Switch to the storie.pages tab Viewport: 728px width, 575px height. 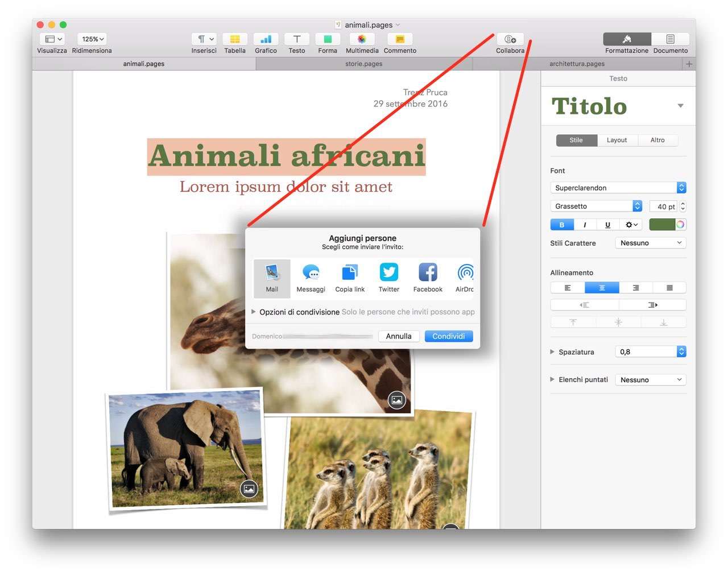[364, 64]
